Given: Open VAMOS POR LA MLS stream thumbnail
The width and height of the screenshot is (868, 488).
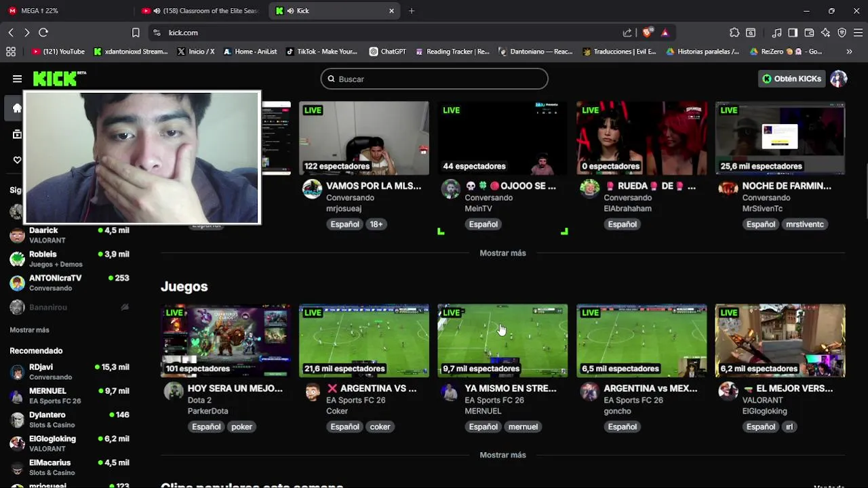Looking at the screenshot, I should 364,138.
